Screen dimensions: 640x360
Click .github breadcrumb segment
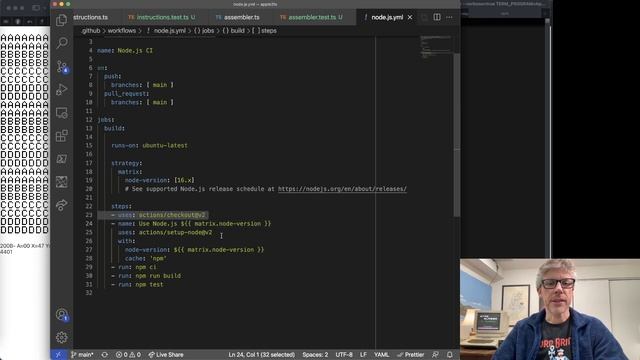tap(90, 31)
